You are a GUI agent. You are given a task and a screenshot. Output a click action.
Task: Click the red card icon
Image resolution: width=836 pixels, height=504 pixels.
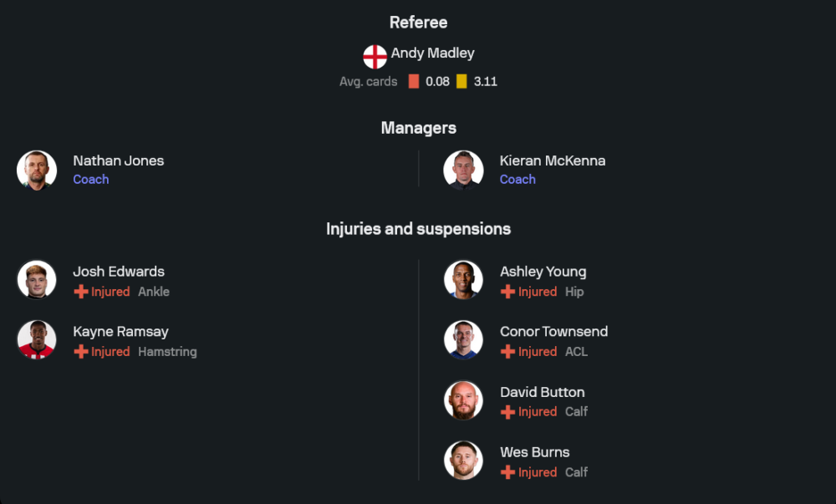click(413, 82)
